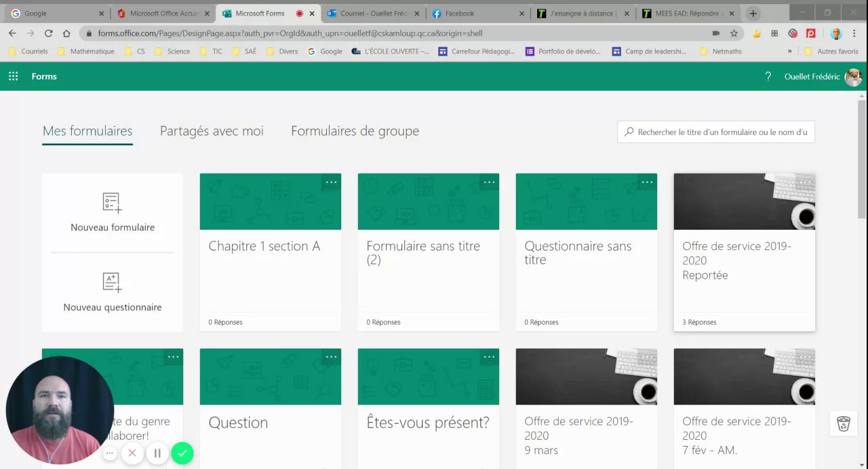Open options menu for Chapitre 1 section A
This screenshot has height=469, width=868.
click(x=331, y=182)
